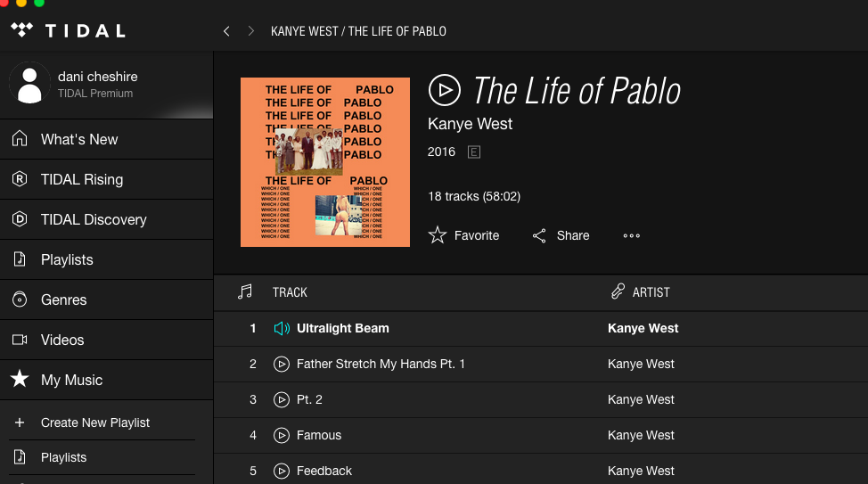Click the TIDAL Discovery D icon
This screenshot has width=868, height=484.
coord(20,219)
